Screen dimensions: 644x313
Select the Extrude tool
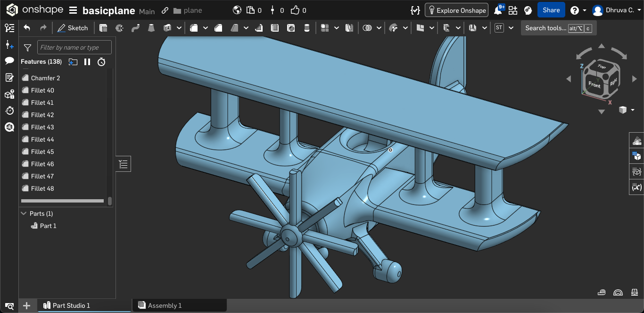coord(103,28)
